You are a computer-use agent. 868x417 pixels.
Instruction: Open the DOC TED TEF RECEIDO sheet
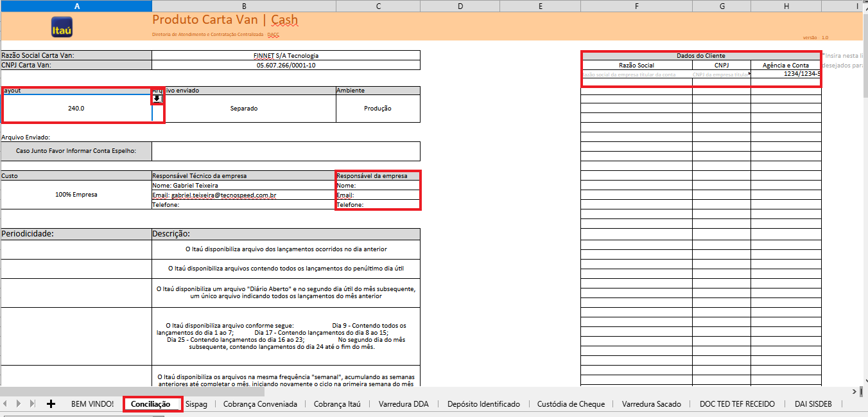pos(737,404)
